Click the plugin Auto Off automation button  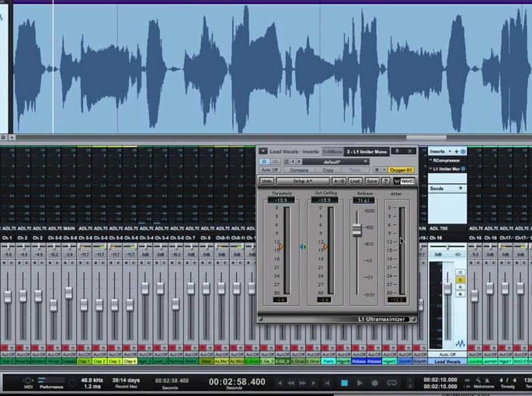click(x=269, y=170)
